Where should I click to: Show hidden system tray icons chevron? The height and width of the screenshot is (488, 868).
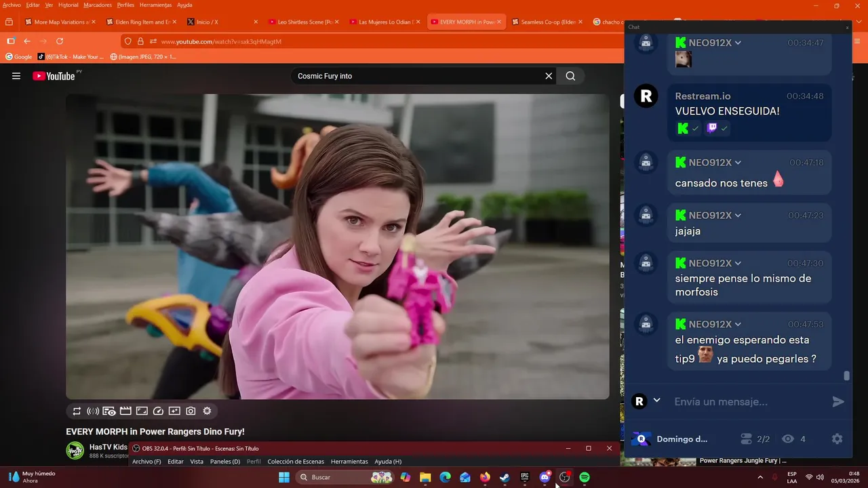coord(761,477)
